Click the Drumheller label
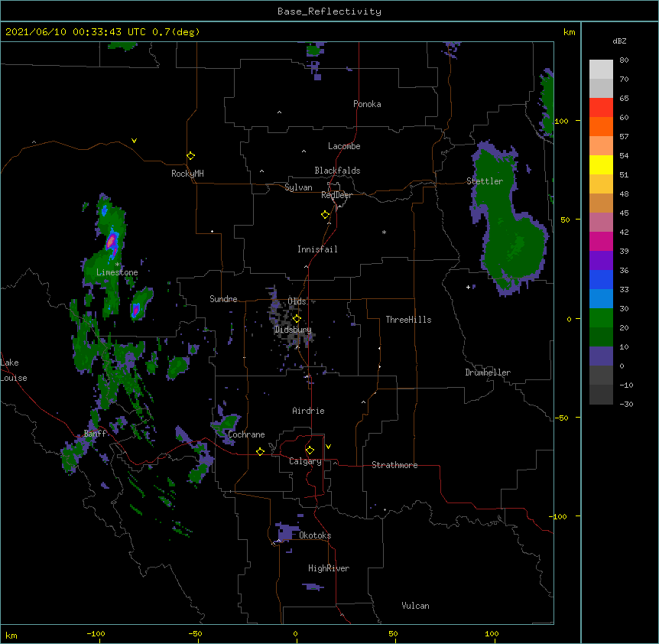Screen dimensions: 659x644 pos(488,372)
